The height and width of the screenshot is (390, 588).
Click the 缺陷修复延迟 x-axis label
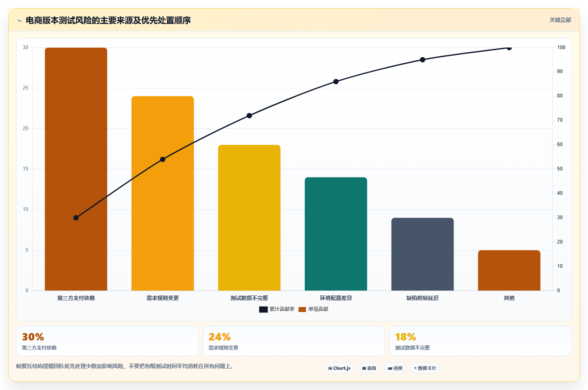(x=422, y=298)
